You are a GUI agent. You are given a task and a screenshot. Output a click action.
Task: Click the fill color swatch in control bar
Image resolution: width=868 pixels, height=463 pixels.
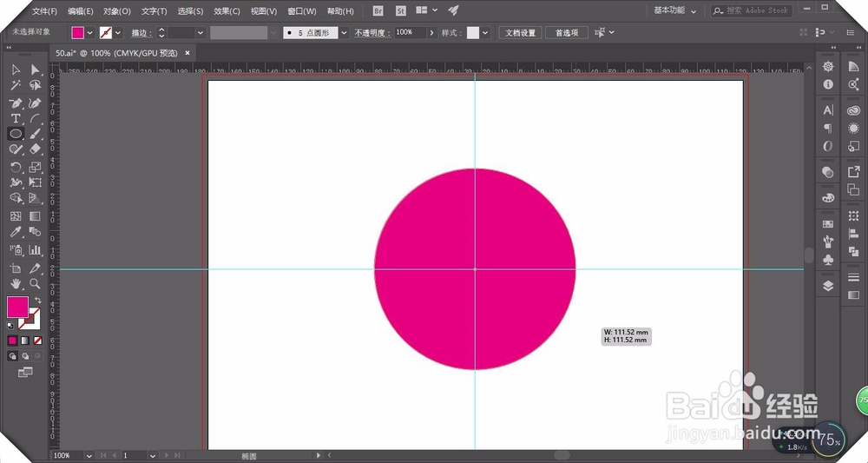[x=77, y=33]
